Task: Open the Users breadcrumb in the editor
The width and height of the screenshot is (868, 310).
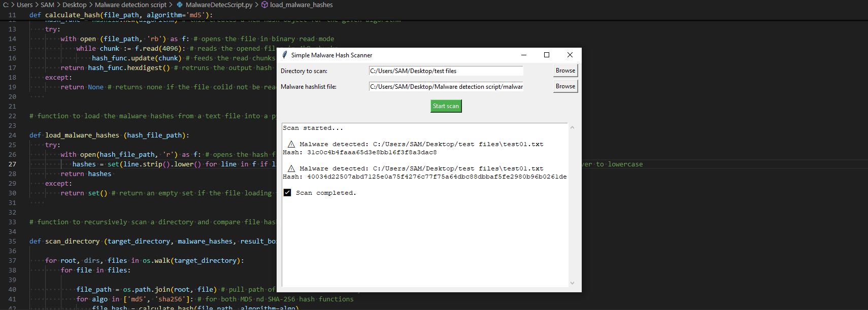Action: click(24, 5)
